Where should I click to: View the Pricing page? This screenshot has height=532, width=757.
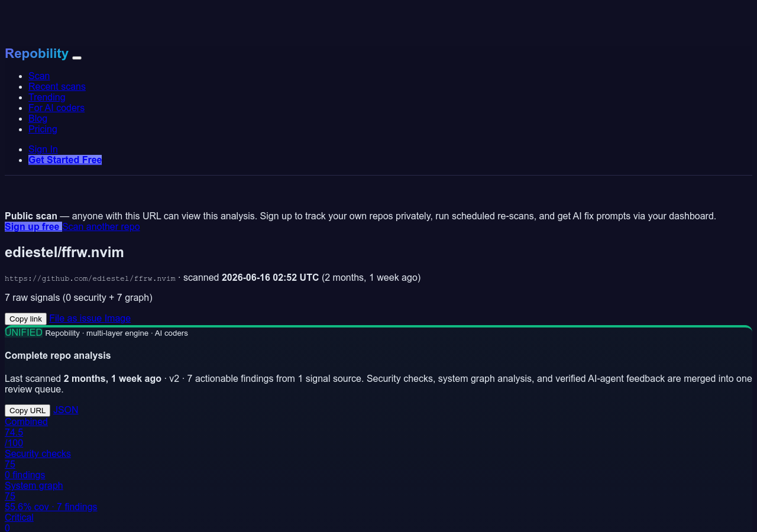(x=43, y=129)
